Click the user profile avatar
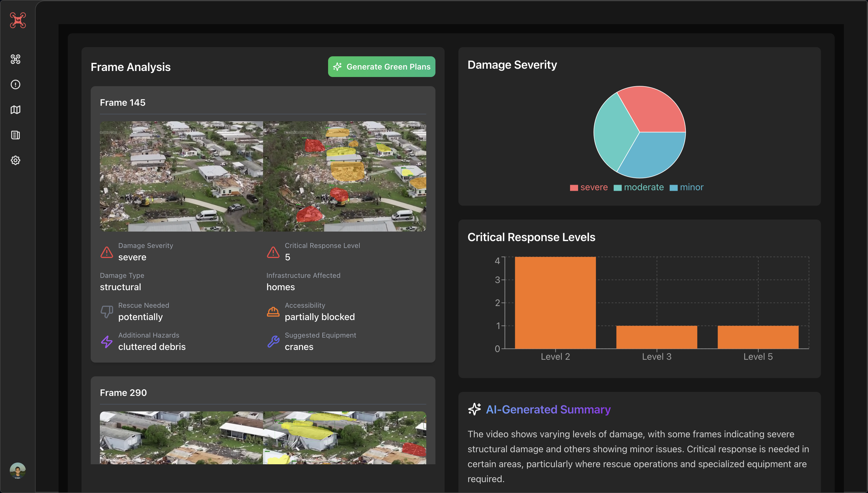 [x=18, y=470]
